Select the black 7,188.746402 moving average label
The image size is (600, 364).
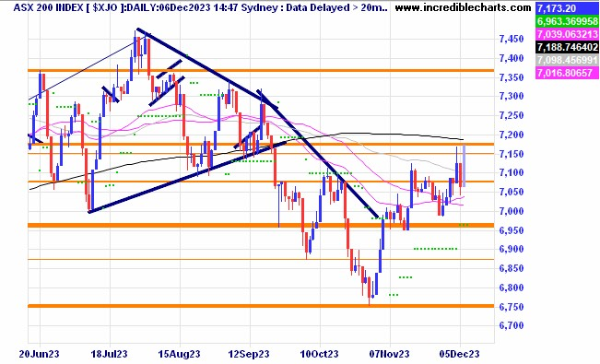click(x=567, y=47)
